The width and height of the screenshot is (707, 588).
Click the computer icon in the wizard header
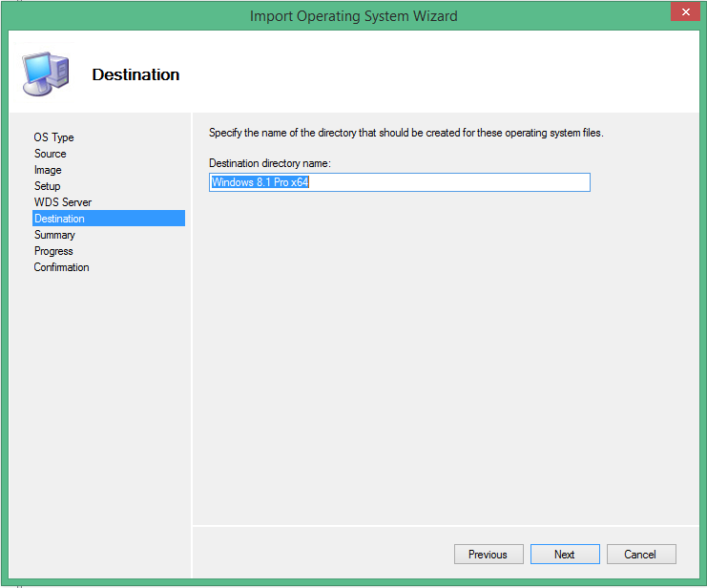coord(44,73)
